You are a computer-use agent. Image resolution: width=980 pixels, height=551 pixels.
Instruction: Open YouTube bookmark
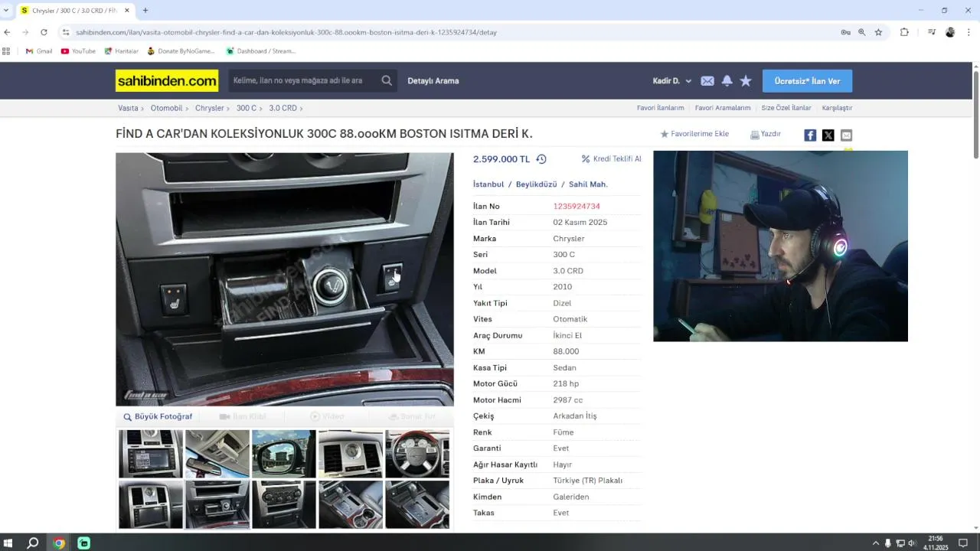(x=78, y=51)
